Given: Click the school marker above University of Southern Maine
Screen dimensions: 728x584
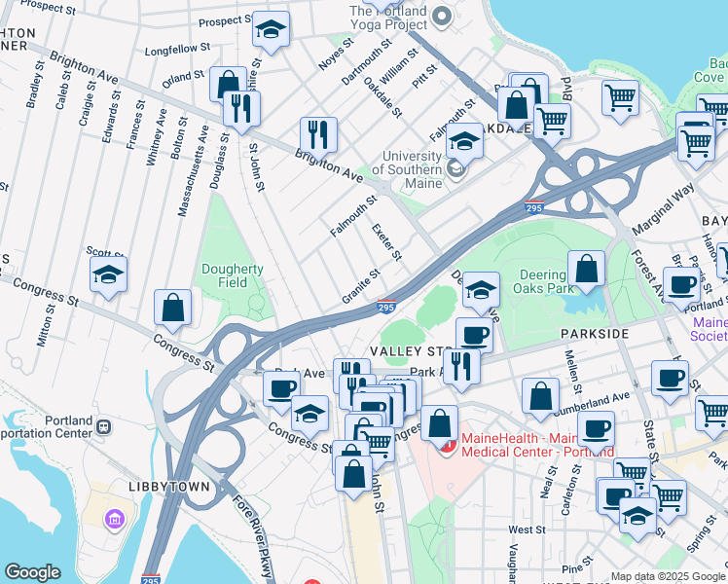Looking at the screenshot, I should pyautogui.click(x=464, y=142).
